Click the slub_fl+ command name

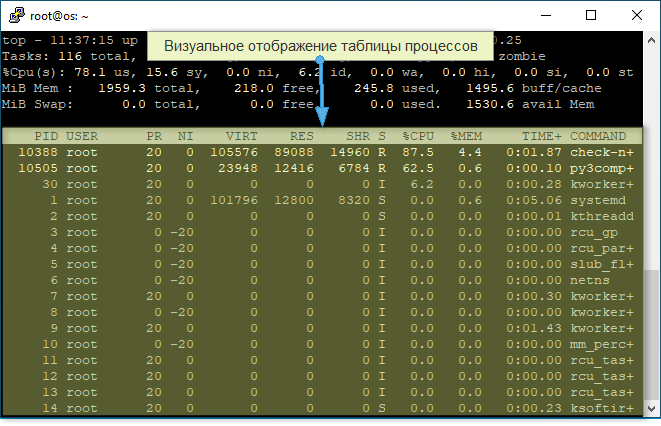coord(602,264)
